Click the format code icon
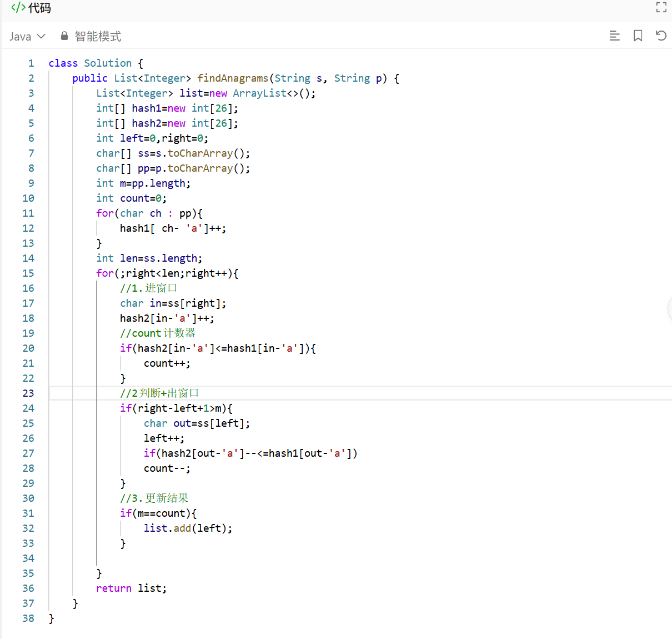672x639 pixels. click(614, 36)
